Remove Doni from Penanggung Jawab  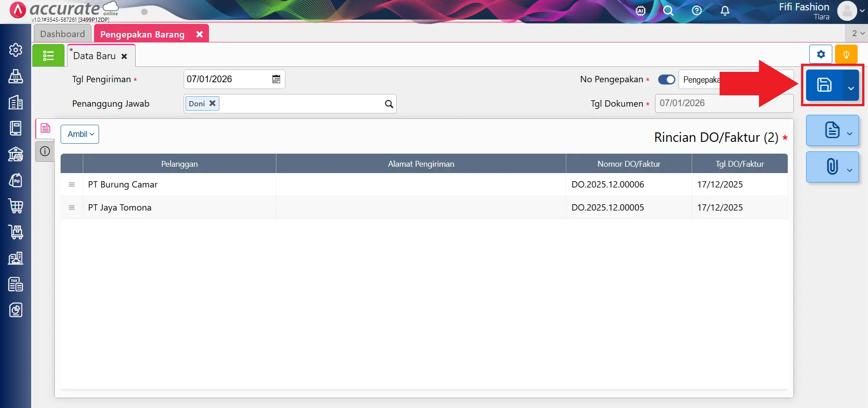[212, 103]
